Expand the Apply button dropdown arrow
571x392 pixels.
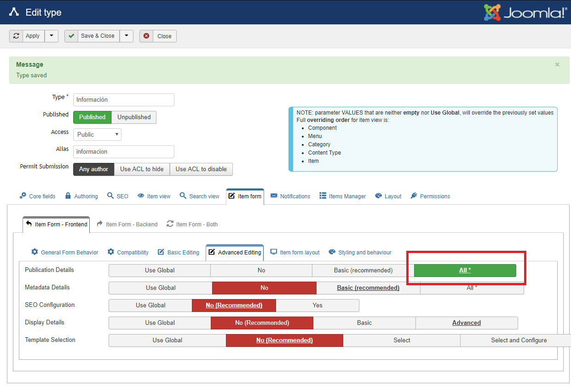pos(52,36)
